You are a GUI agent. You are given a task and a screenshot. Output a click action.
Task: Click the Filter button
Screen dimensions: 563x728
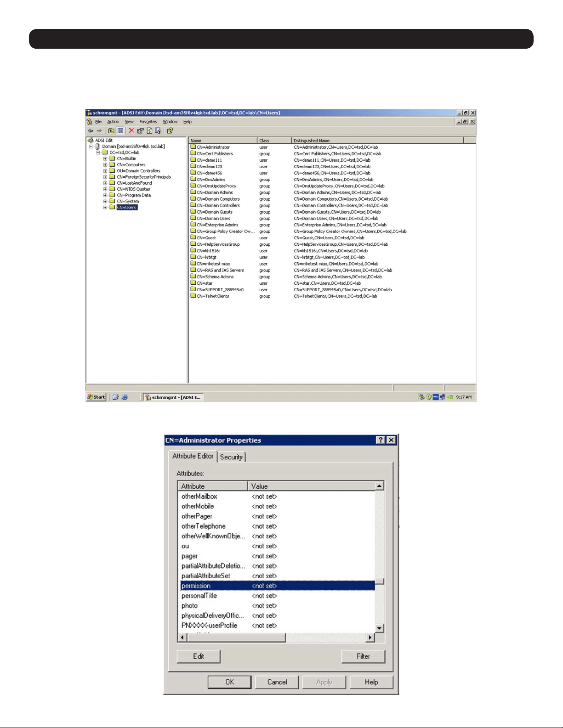click(363, 656)
